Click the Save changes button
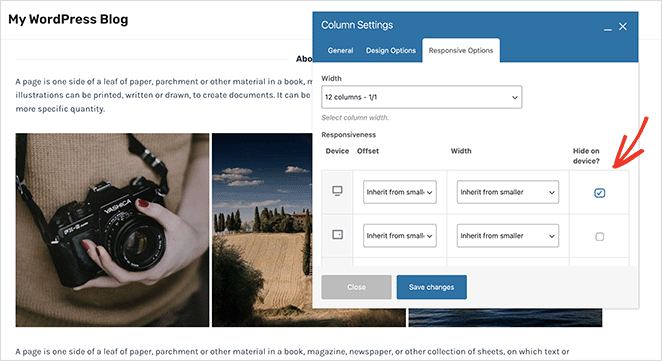This screenshot has width=662, height=361. 431,287
